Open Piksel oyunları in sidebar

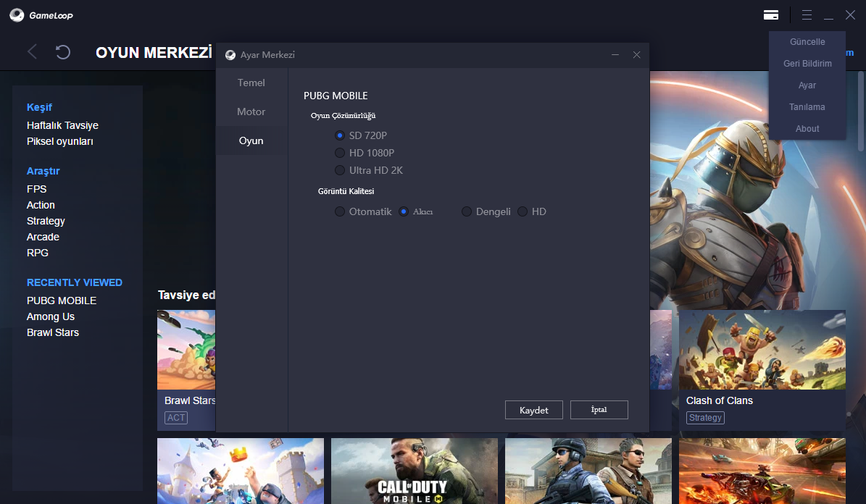pos(59,141)
